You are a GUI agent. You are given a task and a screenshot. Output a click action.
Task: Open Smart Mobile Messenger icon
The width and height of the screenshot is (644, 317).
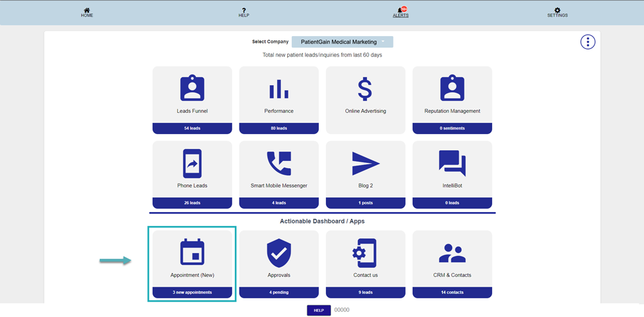tap(279, 164)
